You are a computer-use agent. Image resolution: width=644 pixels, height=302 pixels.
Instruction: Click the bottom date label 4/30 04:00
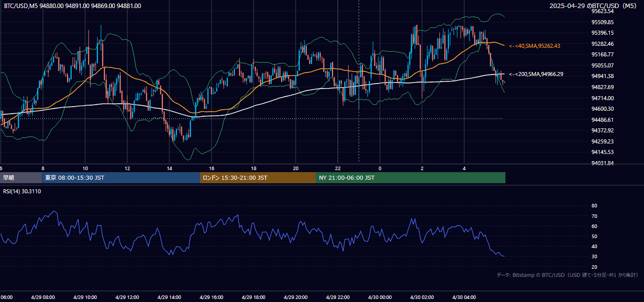click(464, 297)
